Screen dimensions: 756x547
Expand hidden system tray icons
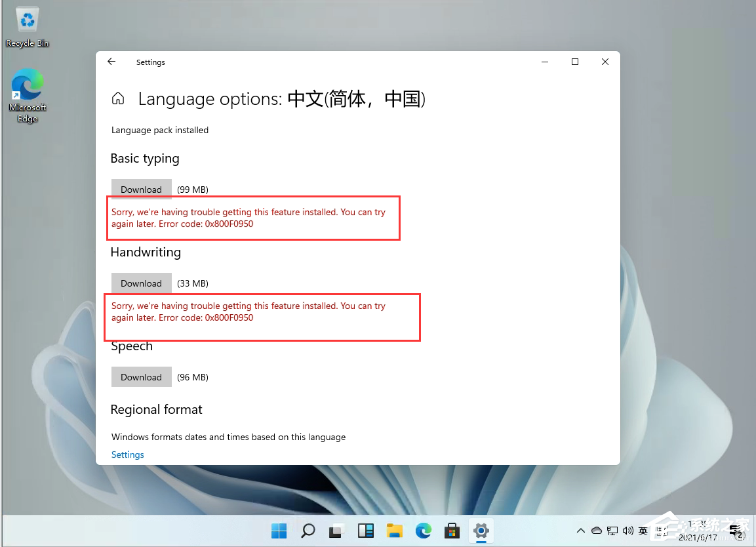(x=581, y=531)
